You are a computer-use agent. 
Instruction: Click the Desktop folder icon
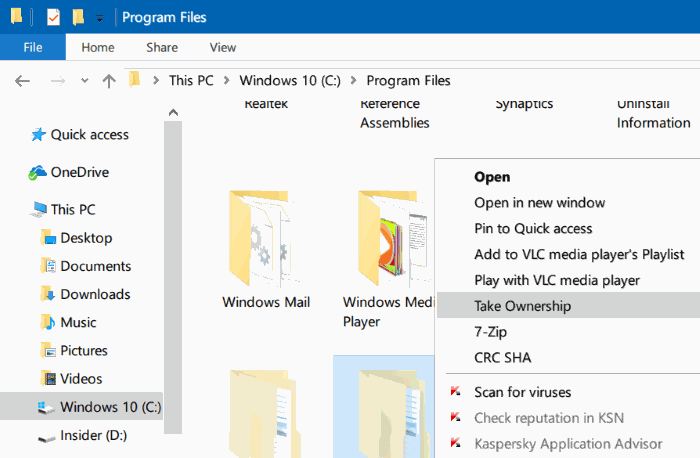pyautogui.click(x=48, y=238)
